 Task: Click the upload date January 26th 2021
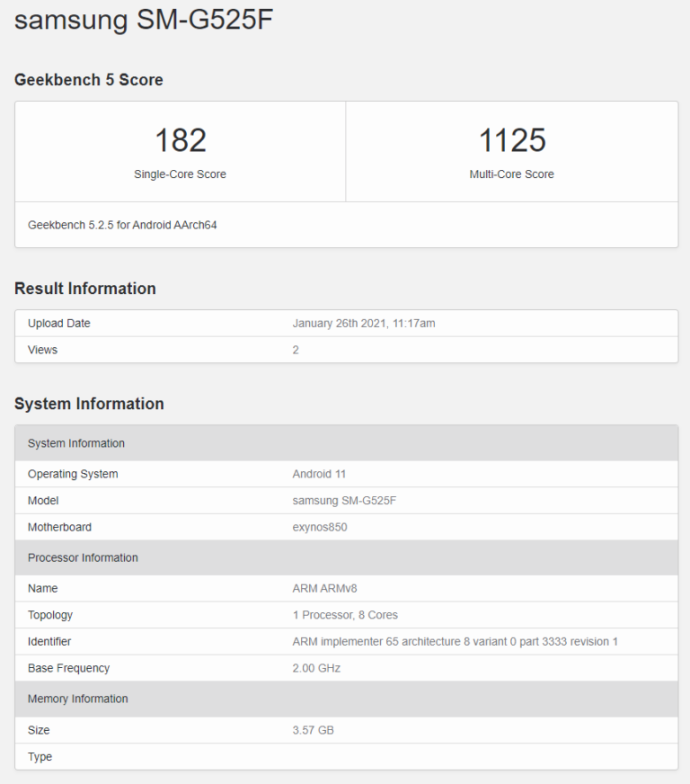pos(364,324)
